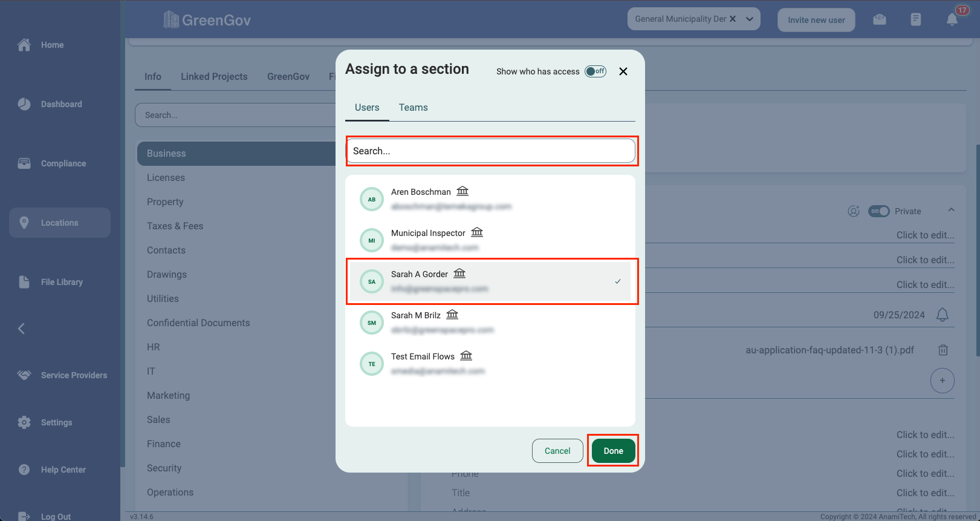The width and height of the screenshot is (980, 521).
Task: Delete the au-application-faq-updated PDF file
Action: (x=943, y=350)
